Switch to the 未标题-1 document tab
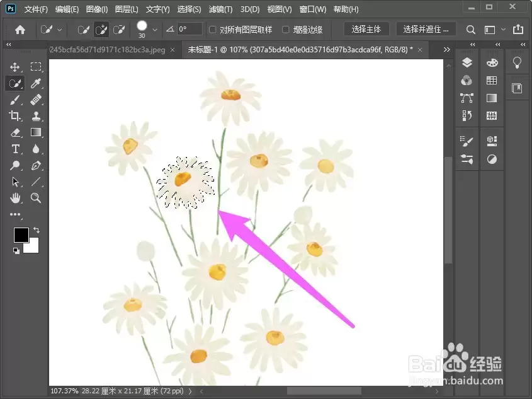 click(300, 50)
